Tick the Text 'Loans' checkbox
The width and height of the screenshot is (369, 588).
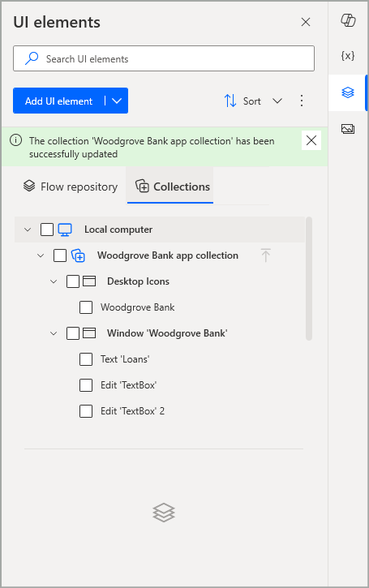coord(86,359)
